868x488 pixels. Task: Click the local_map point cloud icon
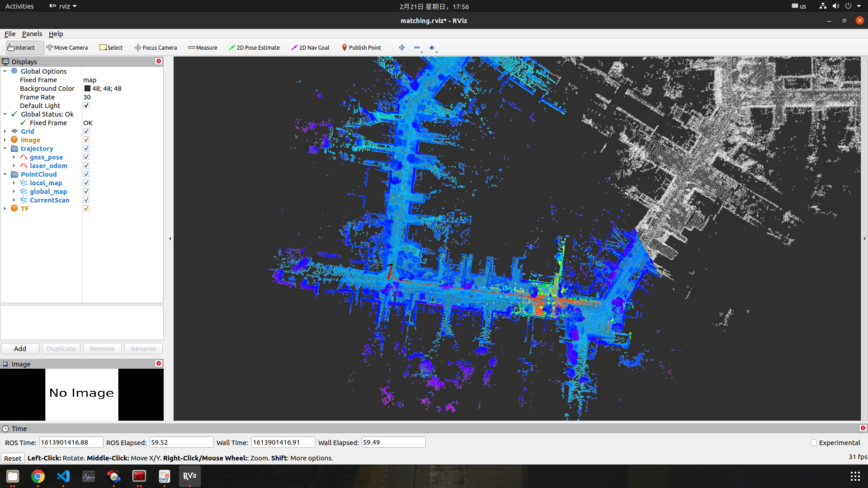tap(24, 183)
